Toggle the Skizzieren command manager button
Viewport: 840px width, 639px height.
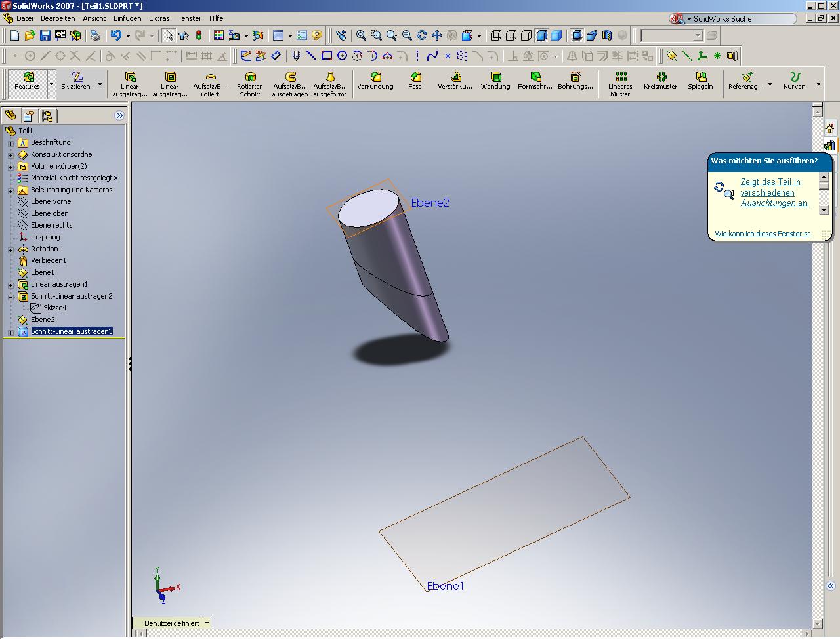coord(76,81)
